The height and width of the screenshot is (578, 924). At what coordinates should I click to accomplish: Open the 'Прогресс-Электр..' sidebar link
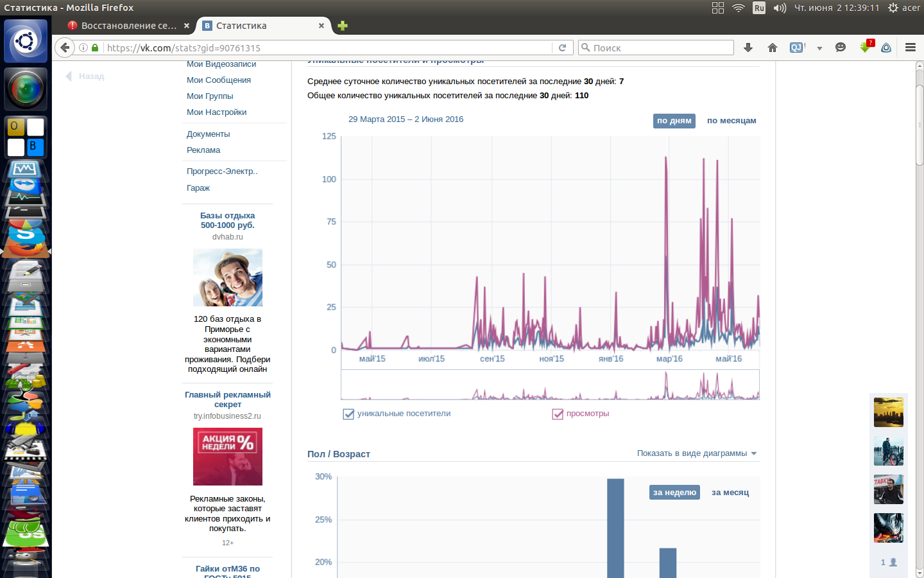pyautogui.click(x=222, y=171)
